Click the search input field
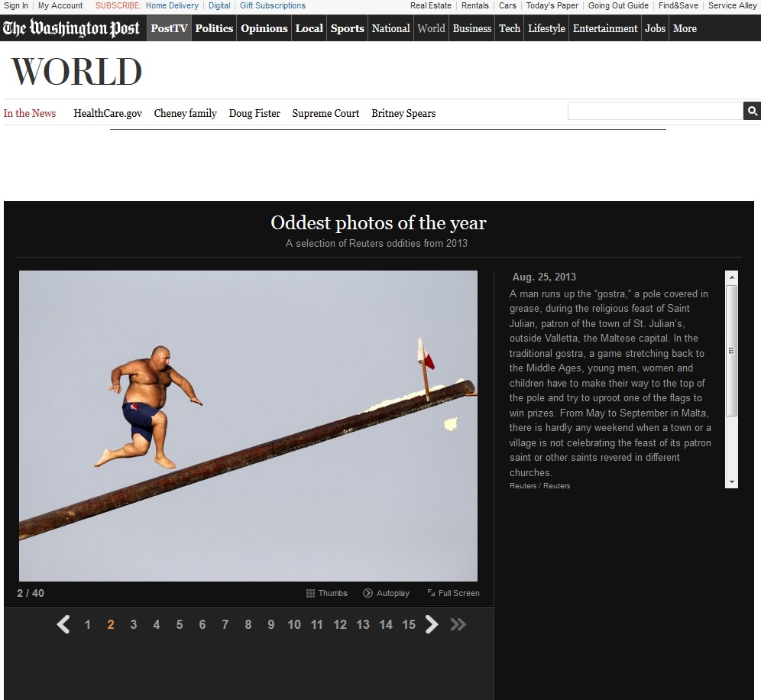Image resolution: width=761 pixels, height=700 pixels. [654, 112]
